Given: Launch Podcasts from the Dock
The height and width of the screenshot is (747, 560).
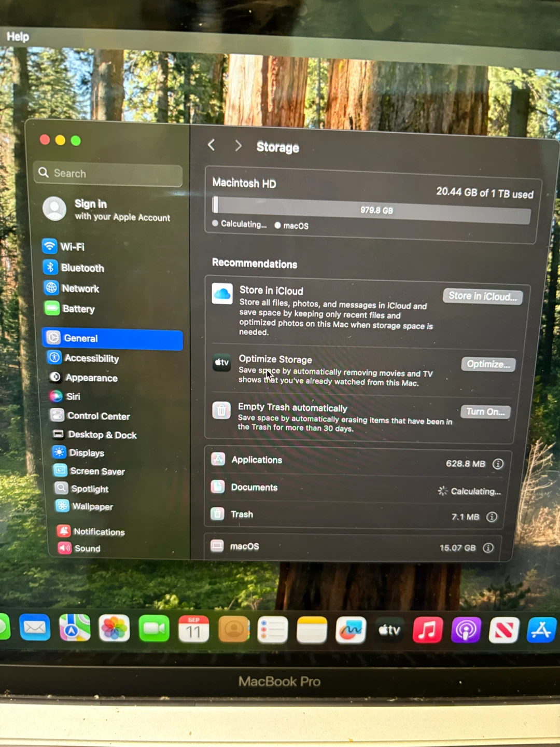Looking at the screenshot, I should click(x=466, y=630).
